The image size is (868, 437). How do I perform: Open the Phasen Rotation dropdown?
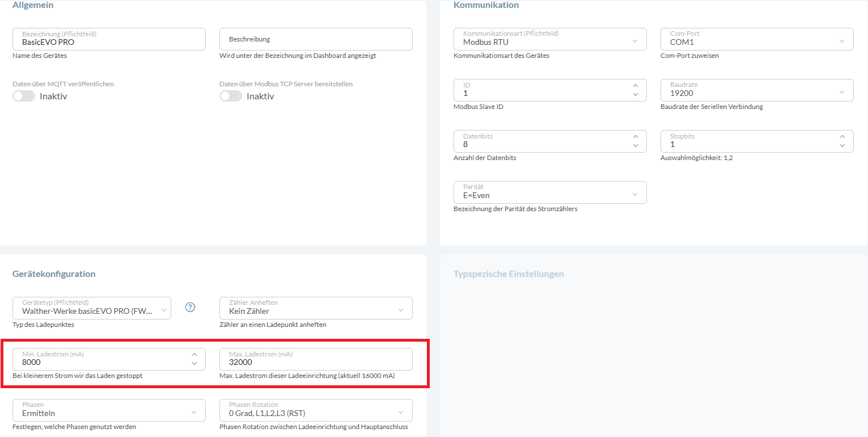[316, 410]
